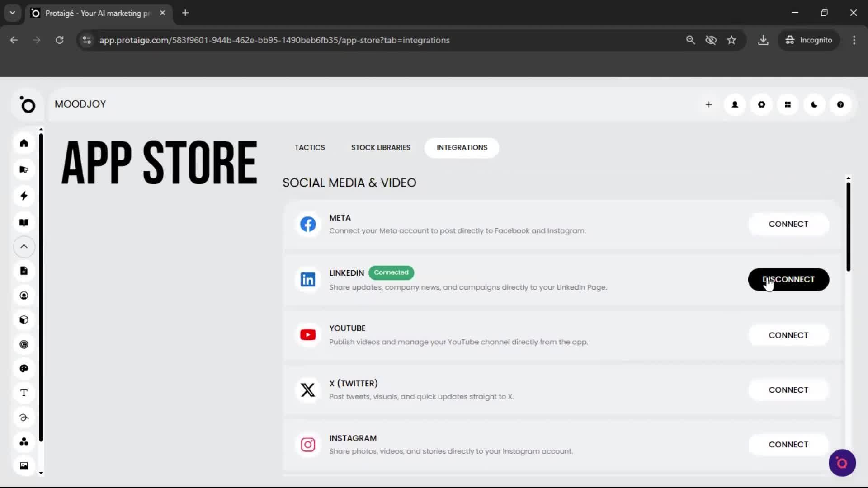Connect the Meta integration
Screen dimensions: 868x488
tap(788, 224)
